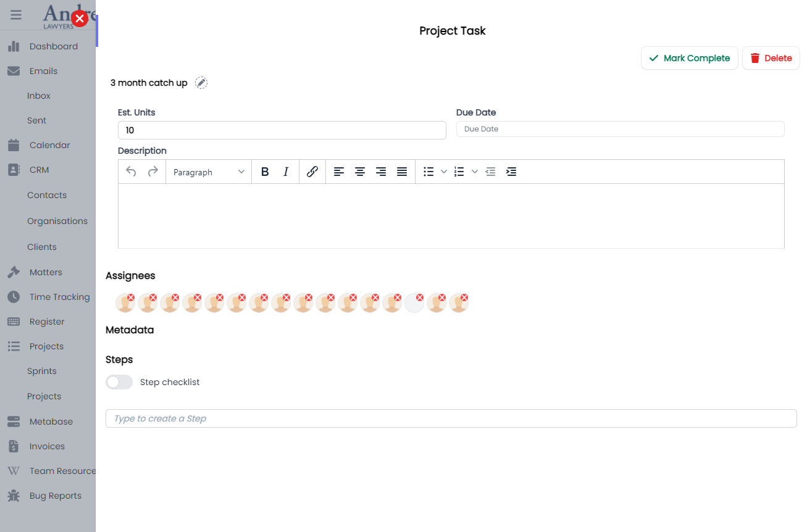Increase indent in the description editor
Image resolution: width=807 pixels, height=532 pixels.
click(511, 172)
